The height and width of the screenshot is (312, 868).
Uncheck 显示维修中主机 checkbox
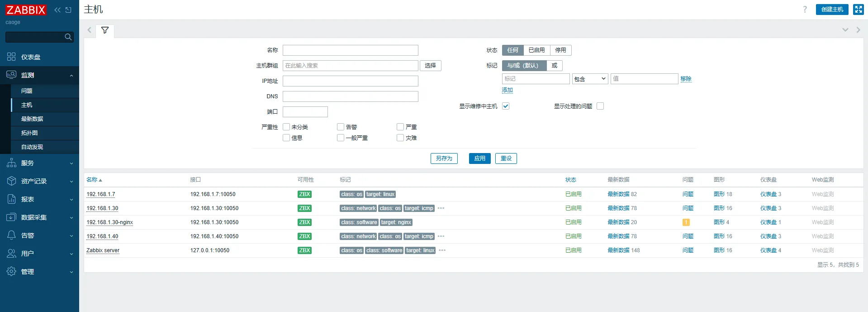click(506, 106)
